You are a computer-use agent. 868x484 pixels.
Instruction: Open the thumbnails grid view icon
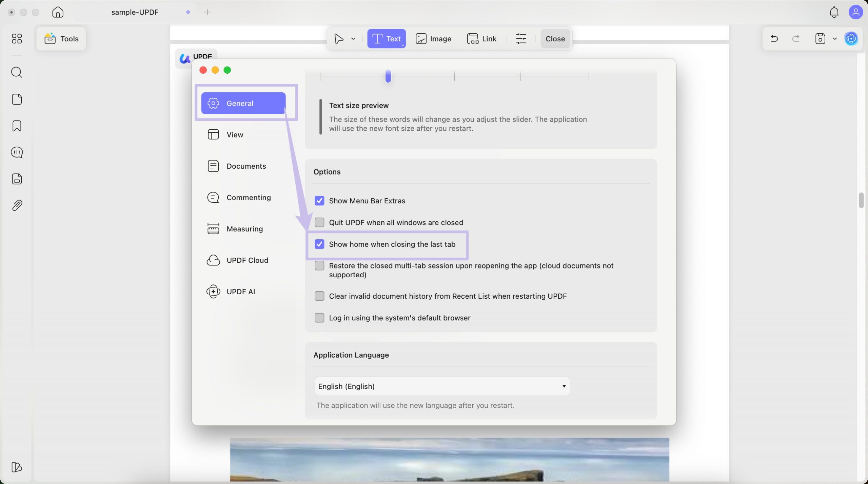[17, 39]
